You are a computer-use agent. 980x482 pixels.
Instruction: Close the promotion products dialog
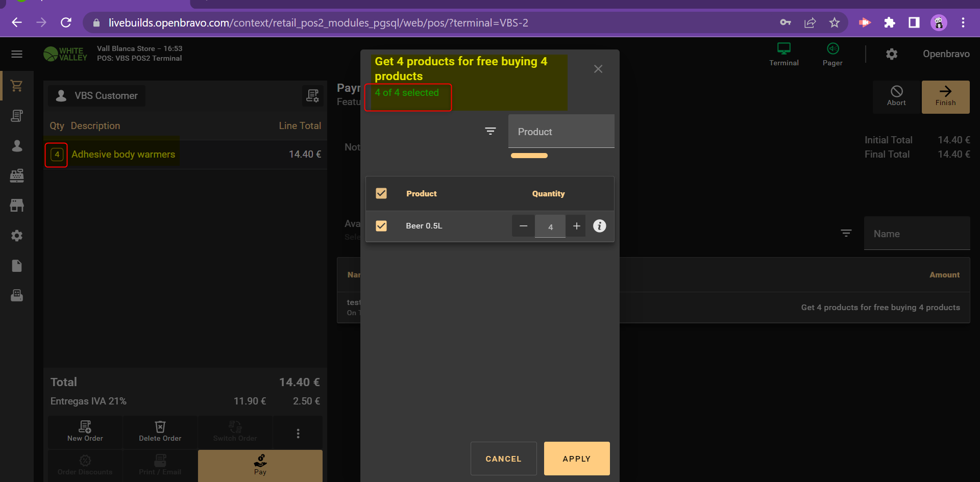tap(598, 69)
